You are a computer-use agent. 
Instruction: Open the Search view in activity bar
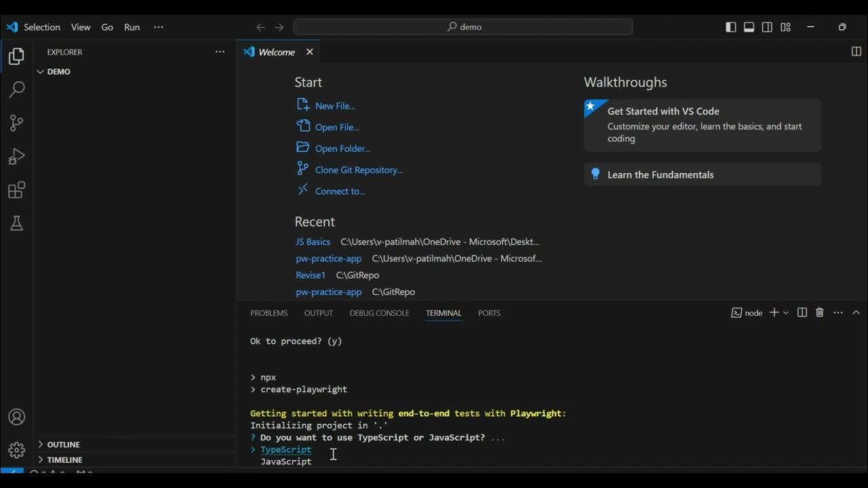tap(16, 89)
